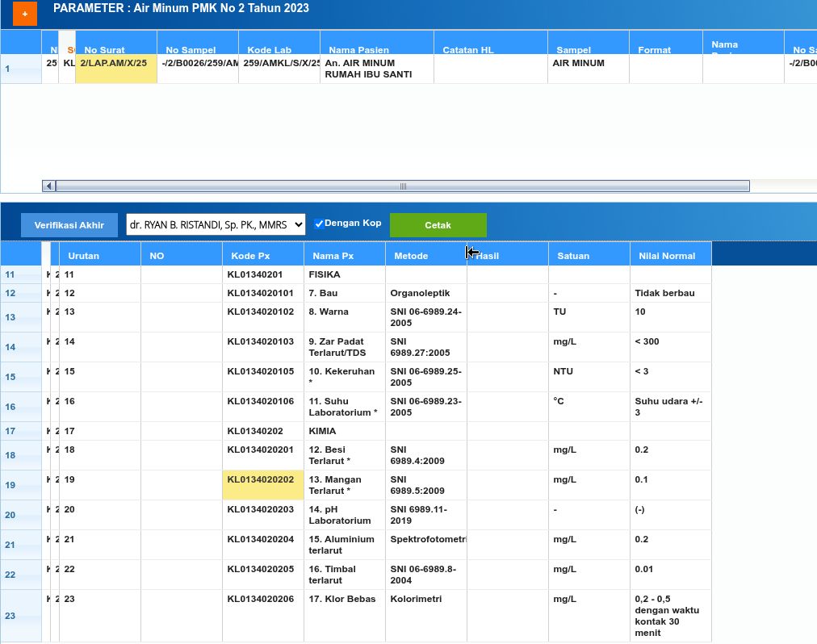Toggle the Dengan Kop checkbox
Screen dimensions: 817x644
point(319,224)
